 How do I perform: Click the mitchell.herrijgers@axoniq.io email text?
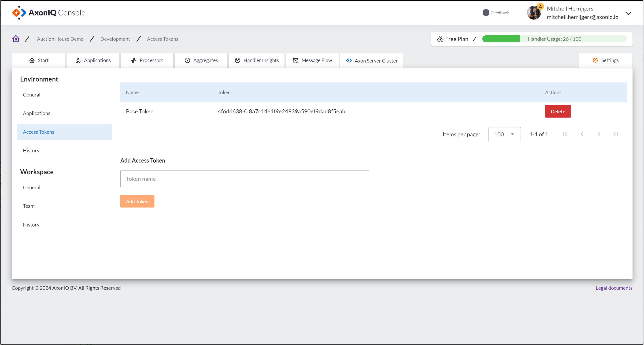tap(582, 17)
